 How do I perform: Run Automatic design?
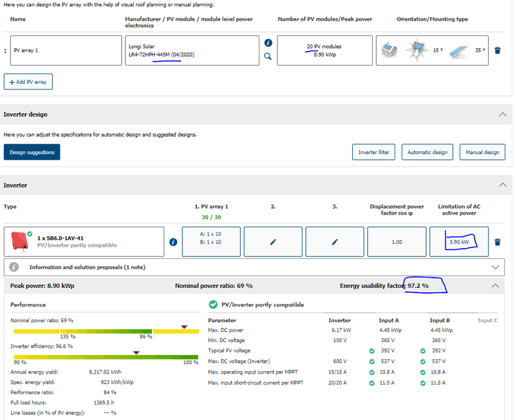[x=427, y=152]
